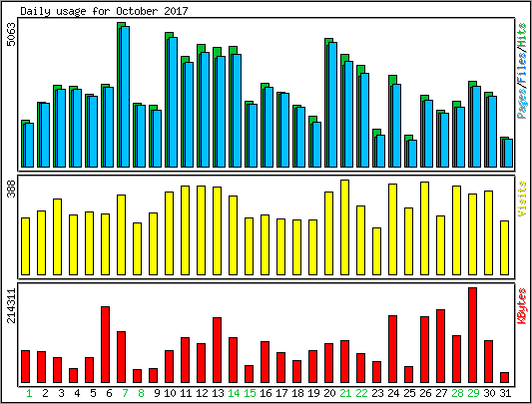This screenshot has width=532, height=404.
Task: Click day label 20 on the x-axis
Action: pos(329,393)
